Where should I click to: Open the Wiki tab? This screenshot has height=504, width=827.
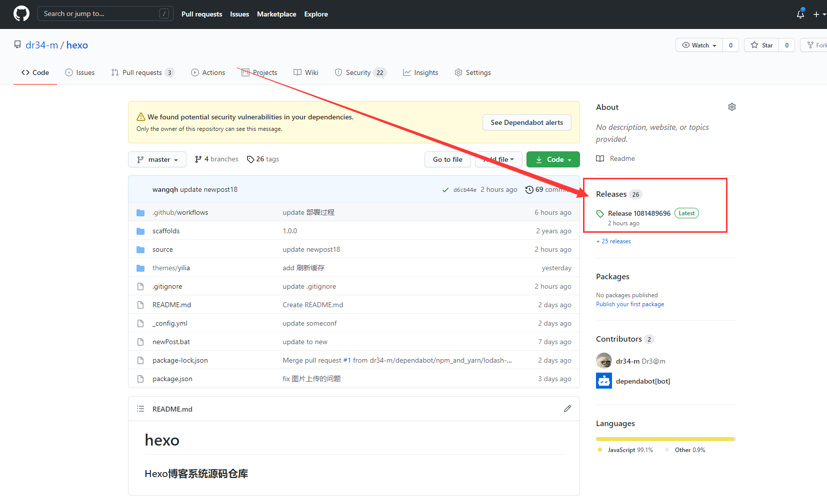pos(306,72)
